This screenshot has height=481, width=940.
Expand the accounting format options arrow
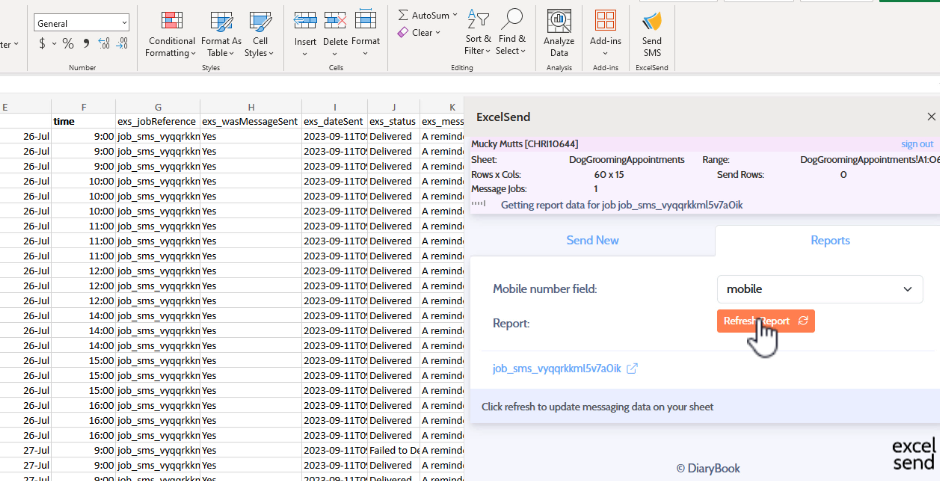point(54,43)
